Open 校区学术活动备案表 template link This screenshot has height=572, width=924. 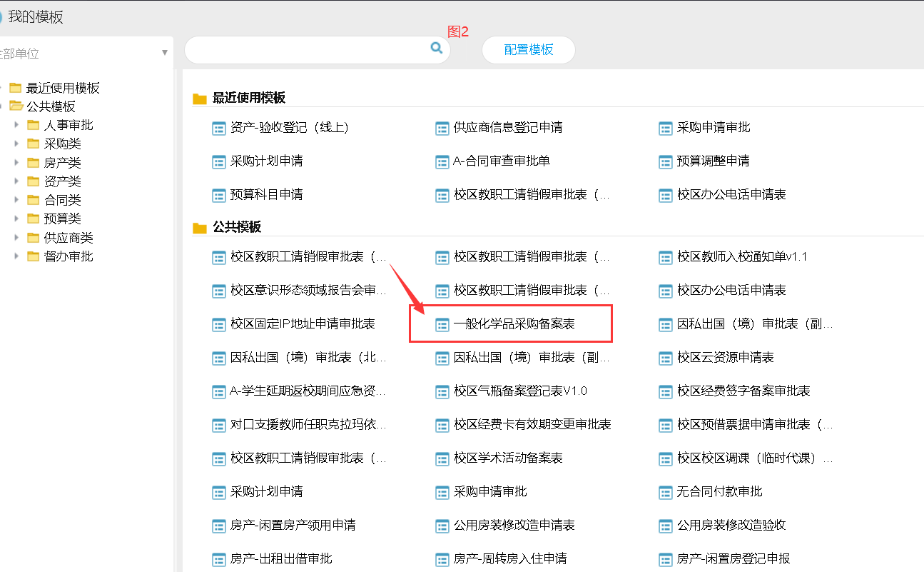coord(508,458)
